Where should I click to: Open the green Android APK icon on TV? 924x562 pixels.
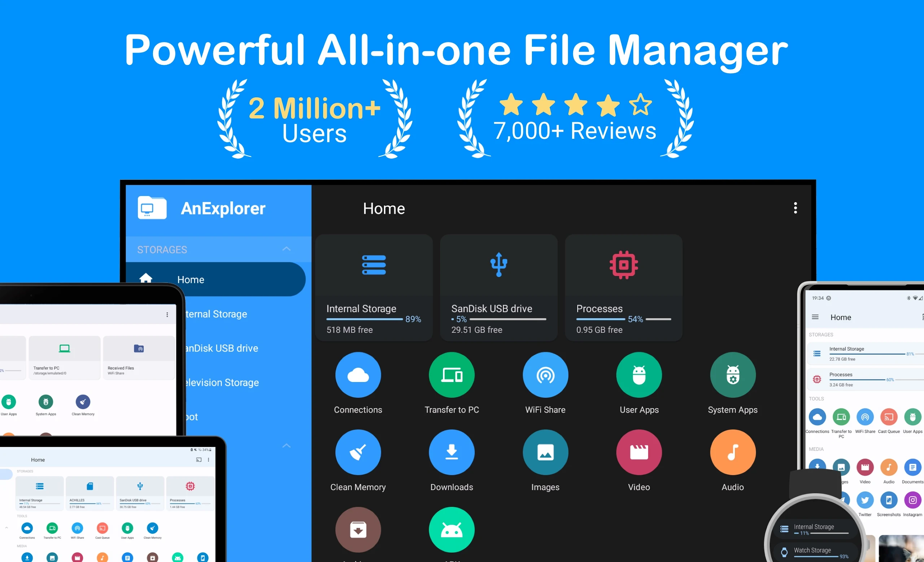[452, 530]
